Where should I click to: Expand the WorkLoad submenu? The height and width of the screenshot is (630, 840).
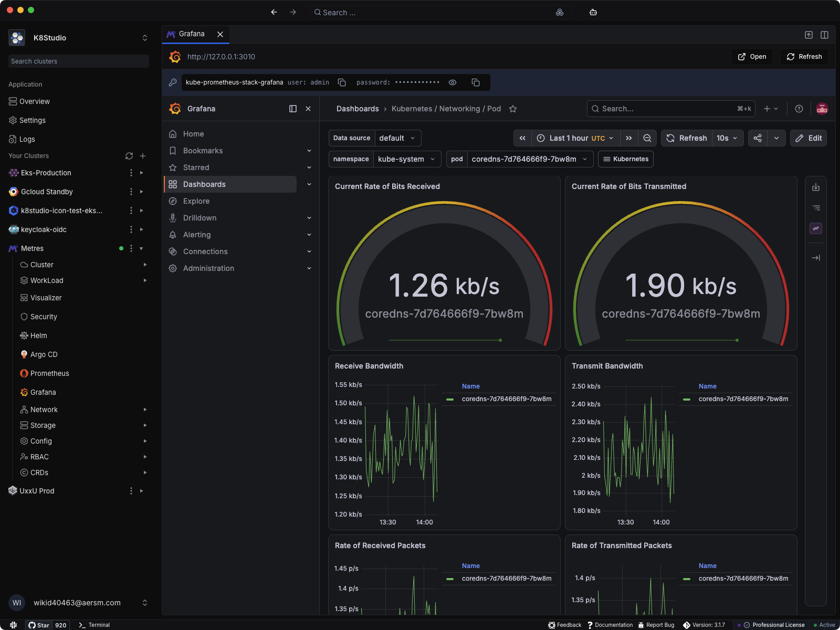(x=145, y=280)
